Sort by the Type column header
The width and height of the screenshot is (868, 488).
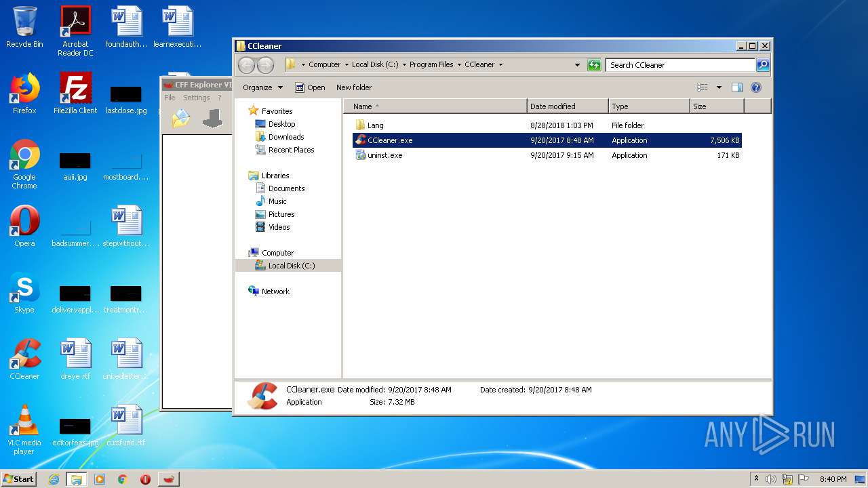(x=649, y=106)
